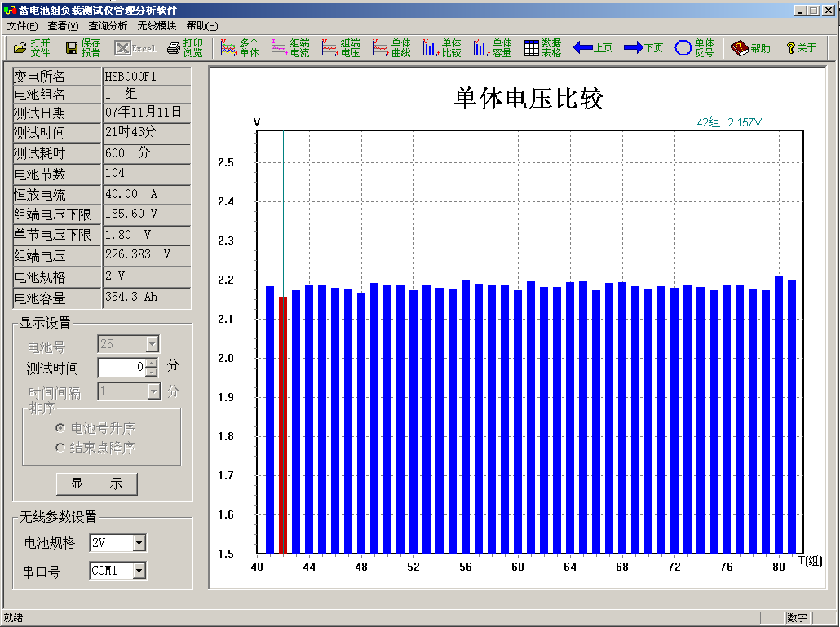Select the 结束点降序 radio option

pos(60,448)
